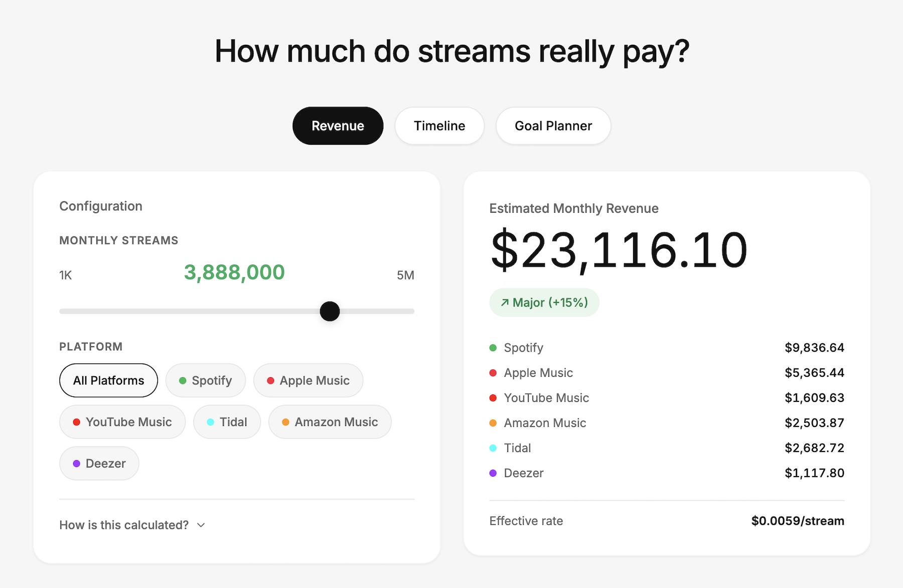903x588 pixels.
Task: Click the red dot on the YouTube Music chip
Action: (x=77, y=422)
